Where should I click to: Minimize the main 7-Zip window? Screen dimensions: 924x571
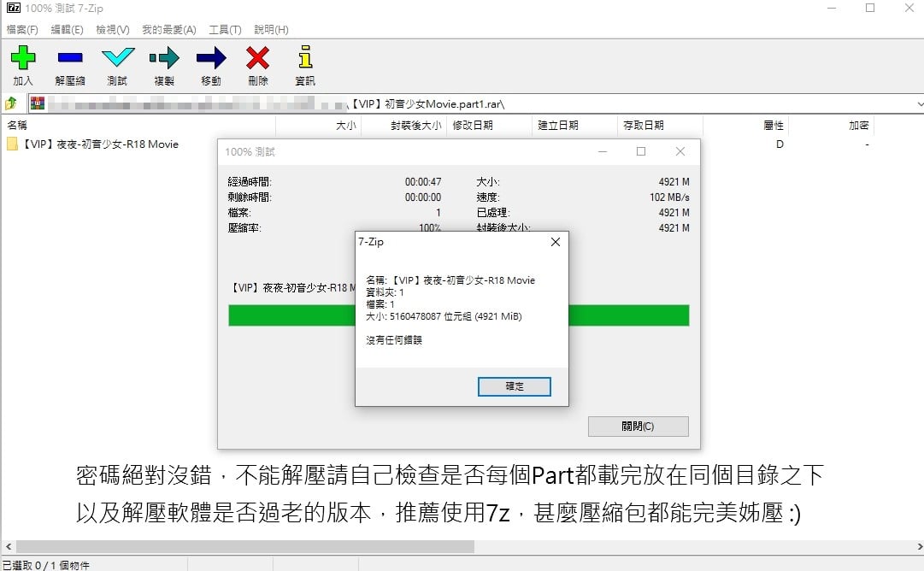(x=832, y=9)
